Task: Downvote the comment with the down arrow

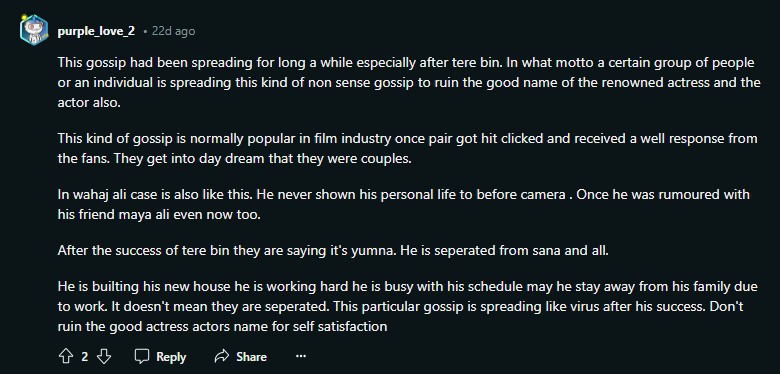Action: 104,356
